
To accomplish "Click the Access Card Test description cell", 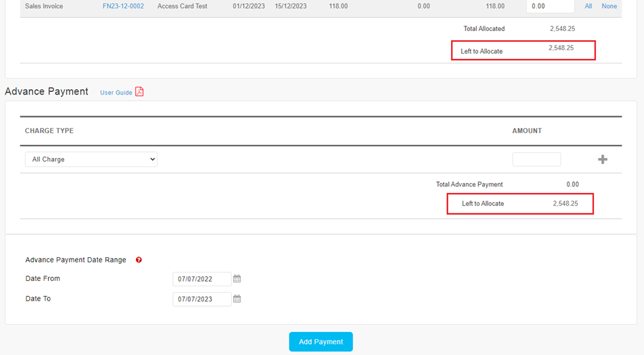I will point(182,6).
